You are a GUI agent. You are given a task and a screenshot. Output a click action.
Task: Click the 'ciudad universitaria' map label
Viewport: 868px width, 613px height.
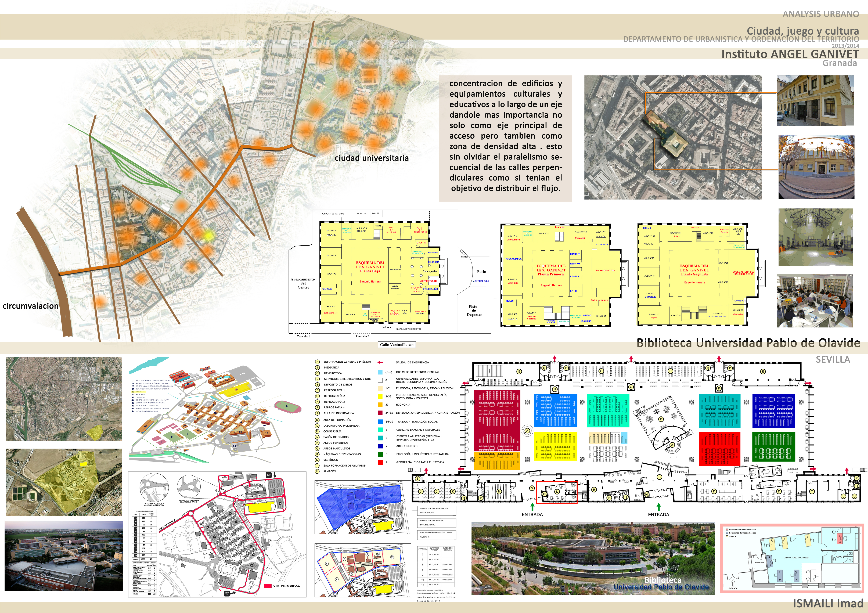tap(372, 158)
